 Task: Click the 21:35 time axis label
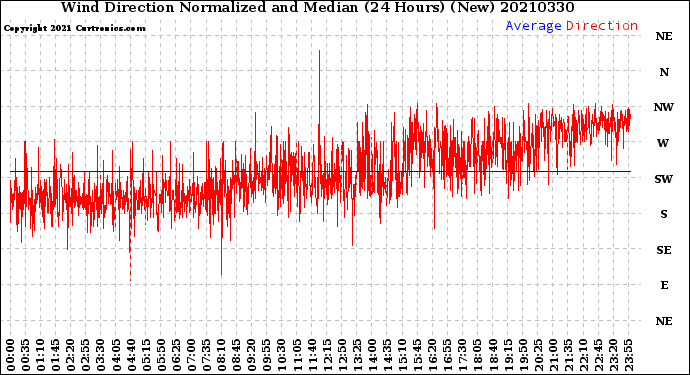click(568, 355)
